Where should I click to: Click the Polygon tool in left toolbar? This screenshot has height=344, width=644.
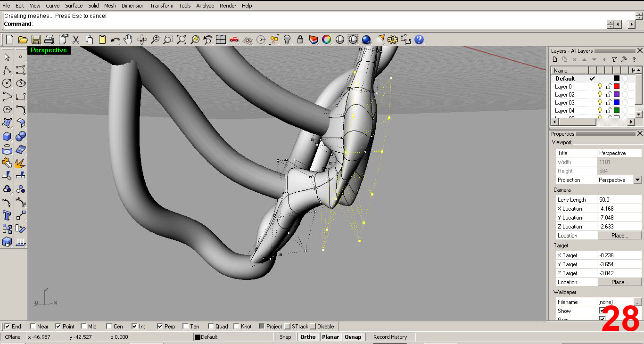(7, 110)
